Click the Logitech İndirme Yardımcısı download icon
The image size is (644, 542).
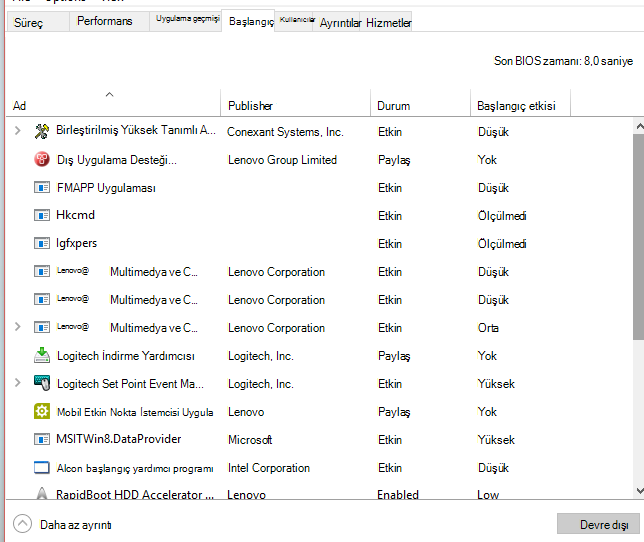41,355
